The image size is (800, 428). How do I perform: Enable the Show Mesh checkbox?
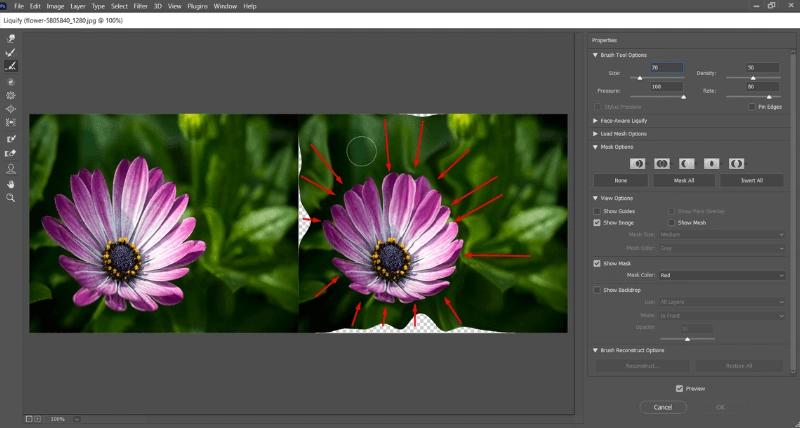pos(671,223)
